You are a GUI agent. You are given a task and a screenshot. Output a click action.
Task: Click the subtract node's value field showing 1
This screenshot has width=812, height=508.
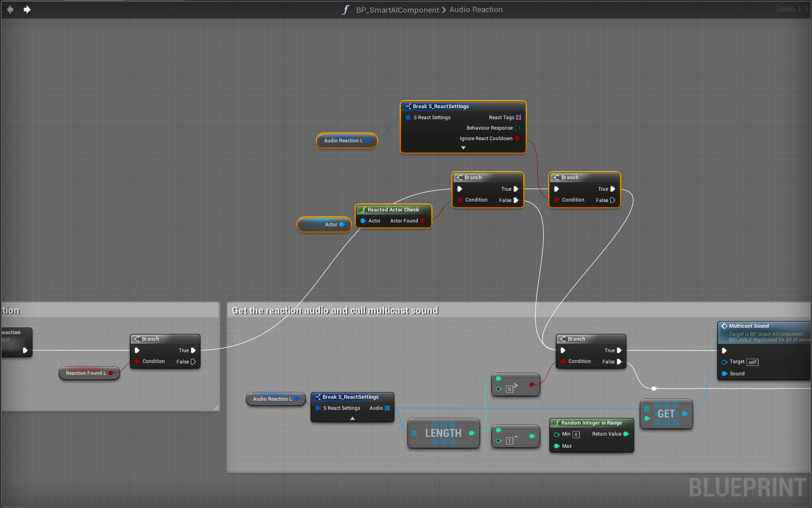(509, 441)
